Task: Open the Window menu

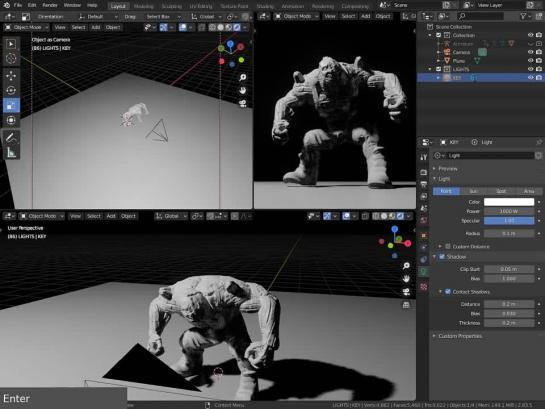Action: [72, 5]
